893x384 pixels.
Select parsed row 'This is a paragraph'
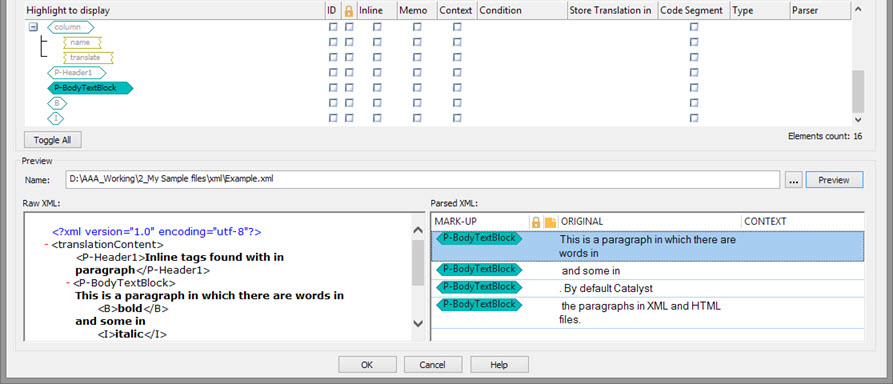(x=648, y=246)
